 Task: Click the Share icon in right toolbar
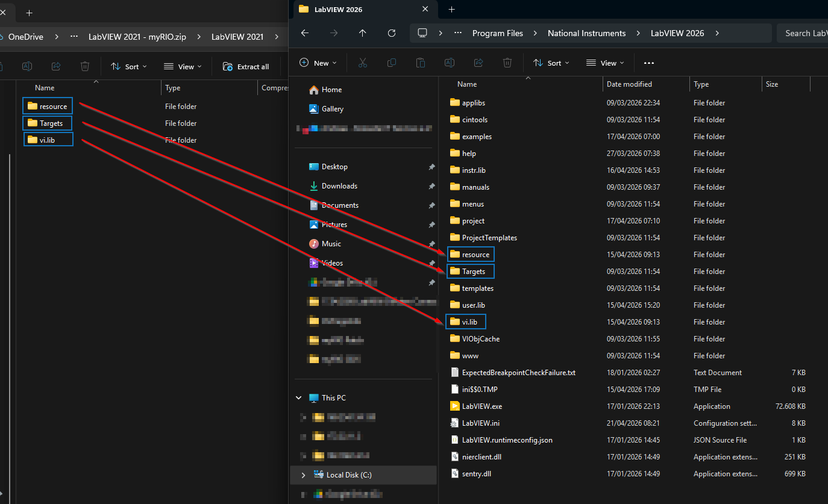pyautogui.click(x=478, y=63)
